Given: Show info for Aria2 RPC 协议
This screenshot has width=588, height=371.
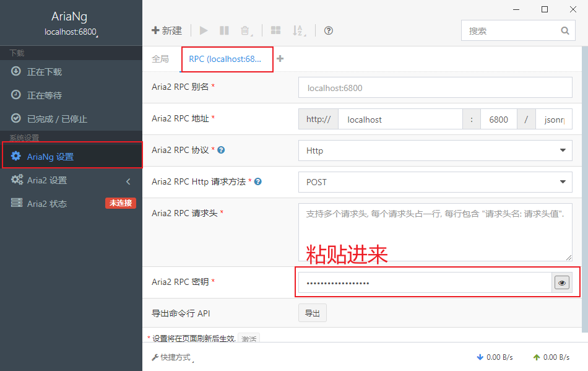Looking at the screenshot, I should point(221,150).
